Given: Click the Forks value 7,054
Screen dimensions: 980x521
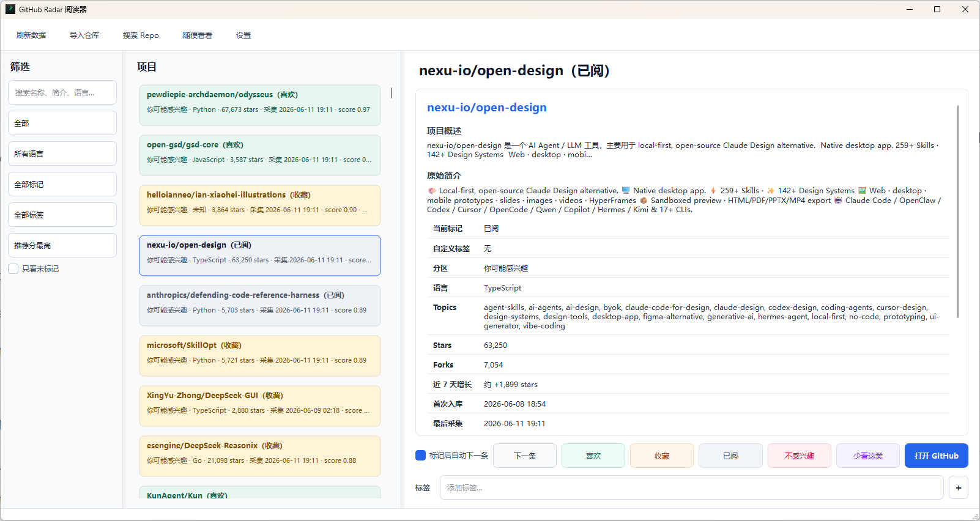Looking at the screenshot, I should point(494,365).
